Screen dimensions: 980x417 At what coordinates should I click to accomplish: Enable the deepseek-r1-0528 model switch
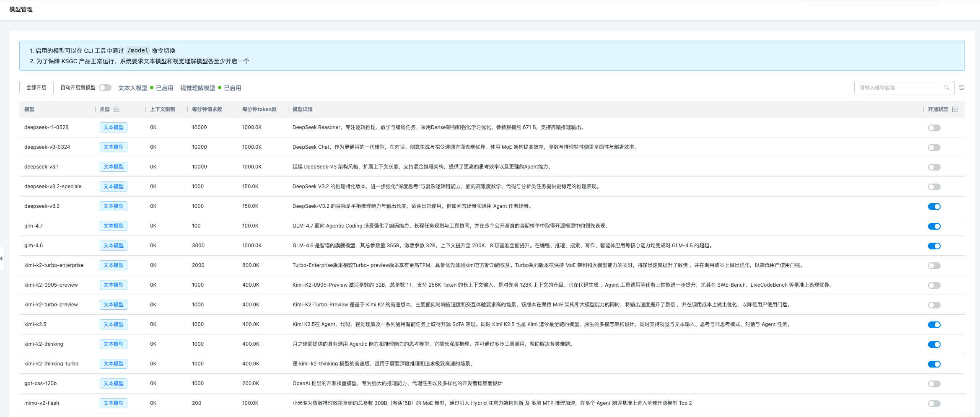pos(934,128)
